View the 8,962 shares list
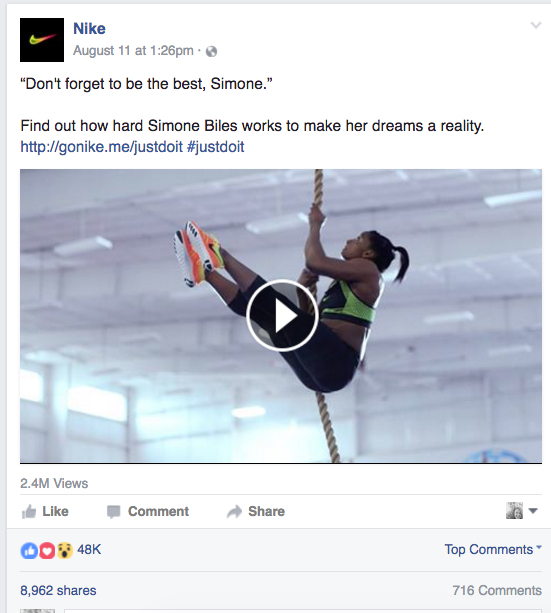Screen dimensions: 551x613 58,590
